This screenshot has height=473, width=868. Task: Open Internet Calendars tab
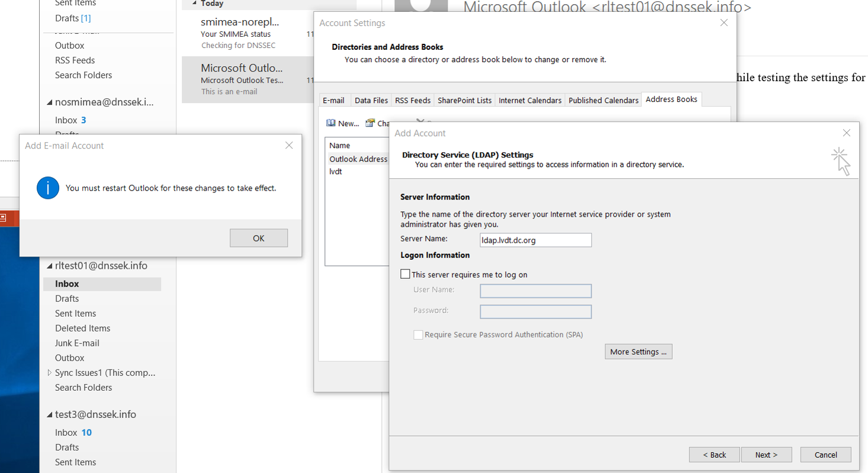(x=530, y=100)
